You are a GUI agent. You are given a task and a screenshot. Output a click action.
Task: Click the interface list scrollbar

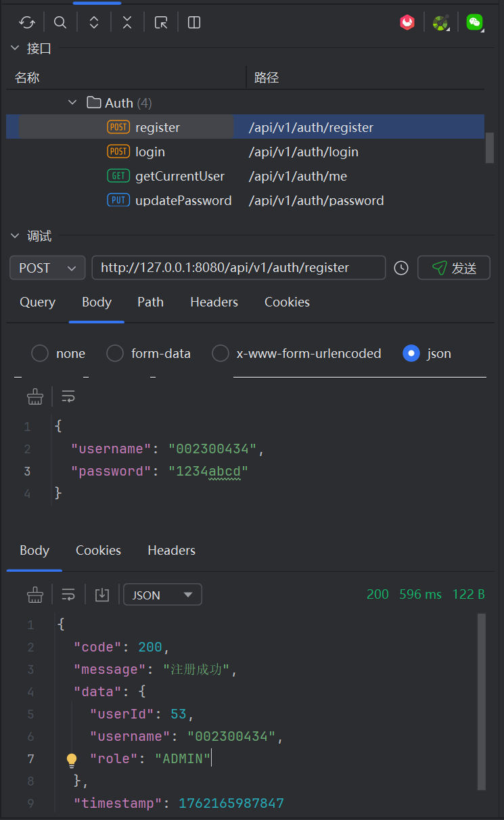coord(490,147)
